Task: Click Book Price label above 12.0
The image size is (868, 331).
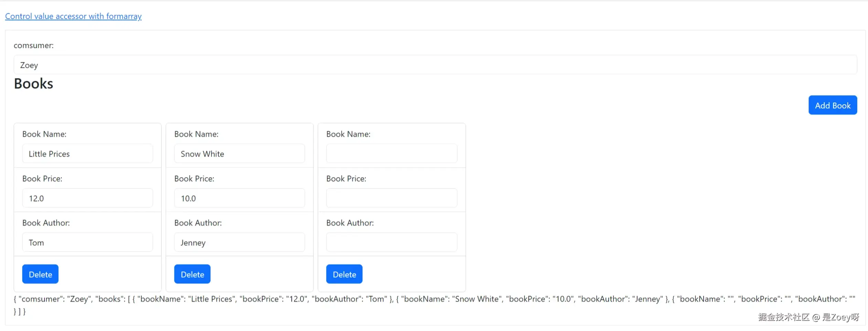Action: pyautogui.click(x=42, y=179)
